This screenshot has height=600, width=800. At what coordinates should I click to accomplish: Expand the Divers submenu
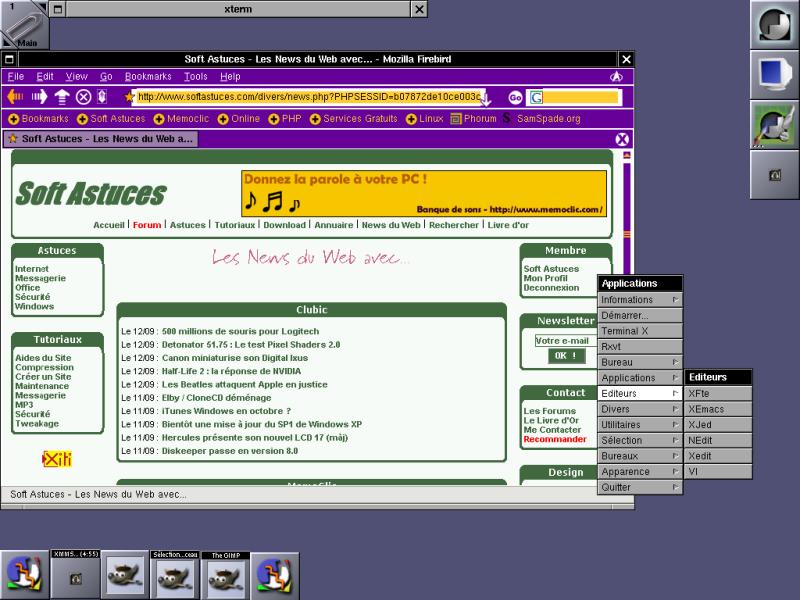[x=640, y=409]
